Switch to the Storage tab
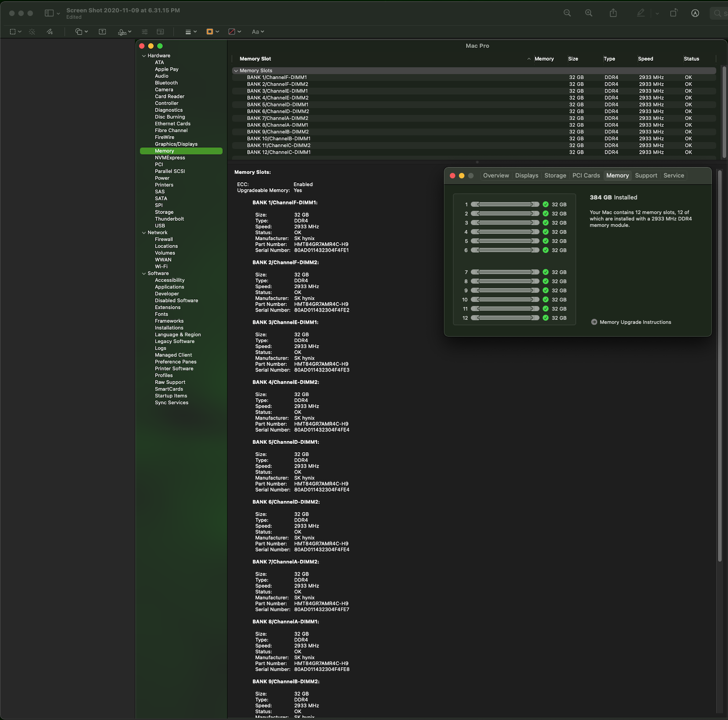 (555, 176)
